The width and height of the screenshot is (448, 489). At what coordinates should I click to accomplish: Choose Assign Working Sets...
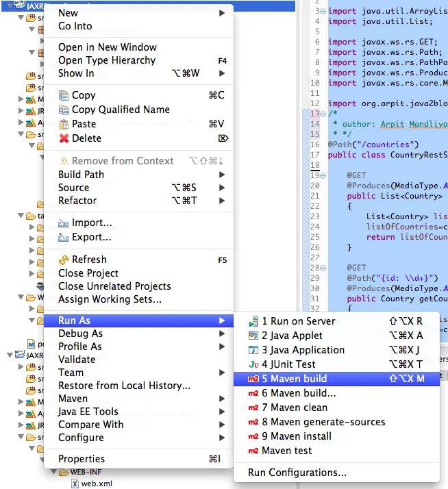[138, 299]
